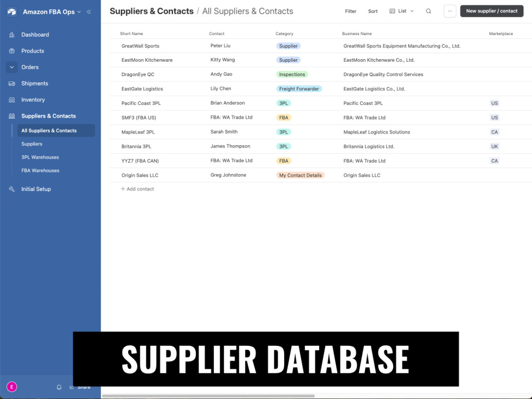Click the Add contact link
Viewport: 532px width, 399px height.
(137, 188)
